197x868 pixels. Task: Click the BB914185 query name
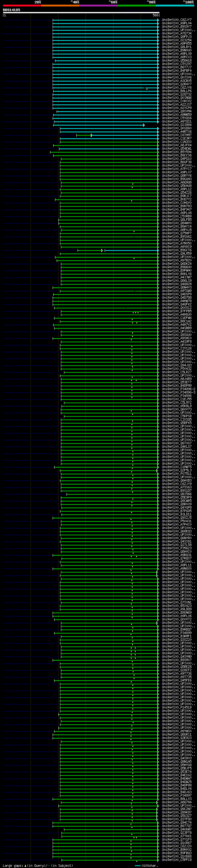pos(11,10)
